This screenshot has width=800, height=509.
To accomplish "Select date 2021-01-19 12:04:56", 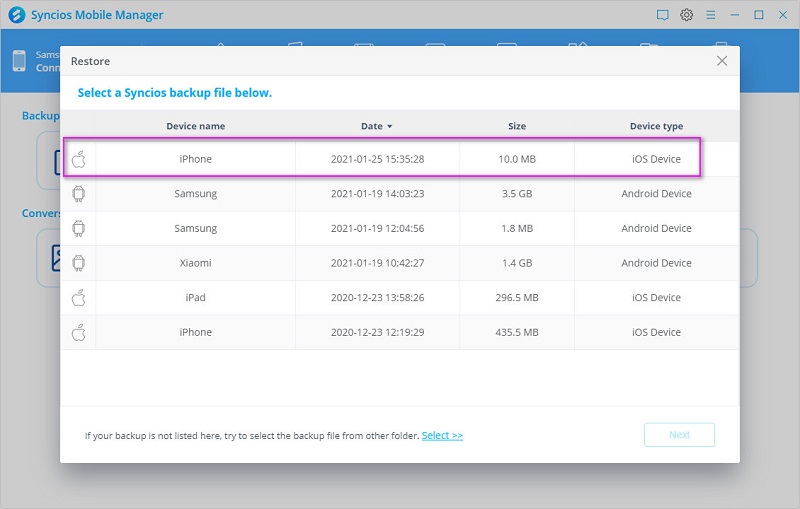I will [378, 228].
